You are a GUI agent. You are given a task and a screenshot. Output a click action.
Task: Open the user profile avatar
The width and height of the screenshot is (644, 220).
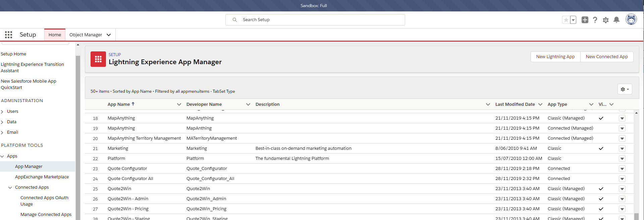[631, 19]
